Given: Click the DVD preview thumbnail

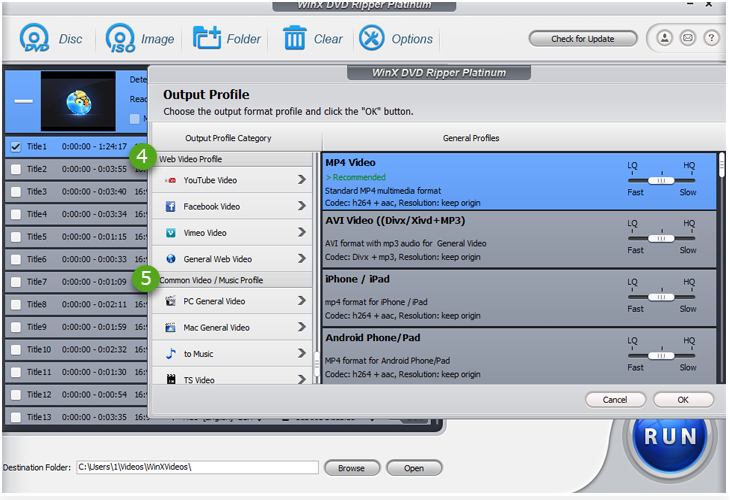Looking at the screenshot, I should coord(78,101).
